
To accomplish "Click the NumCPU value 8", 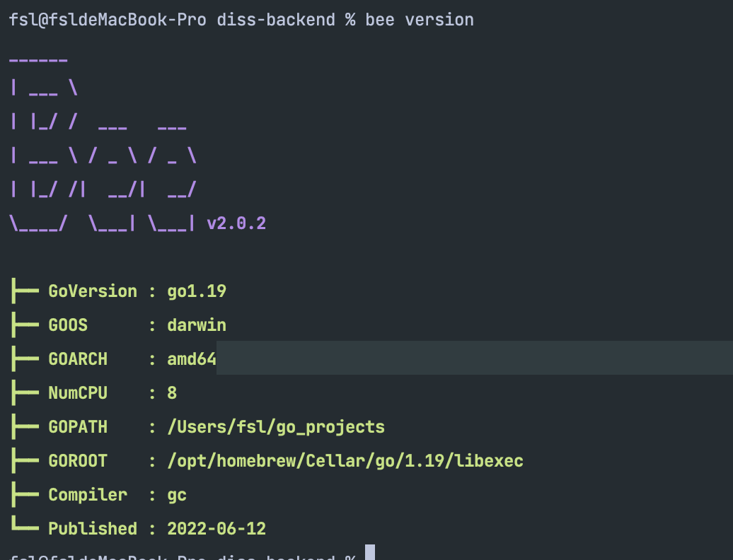I will click(x=172, y=392).
